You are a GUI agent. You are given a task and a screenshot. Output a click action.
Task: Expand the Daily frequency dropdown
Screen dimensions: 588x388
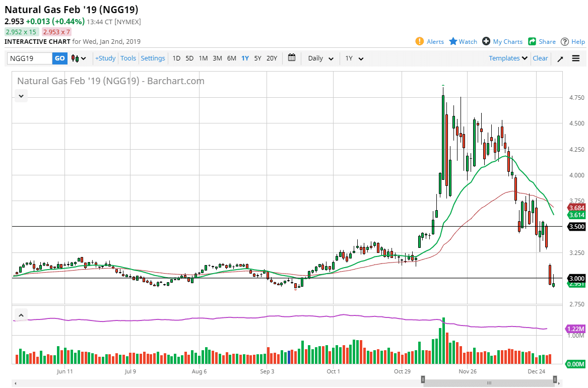point(320,58)
